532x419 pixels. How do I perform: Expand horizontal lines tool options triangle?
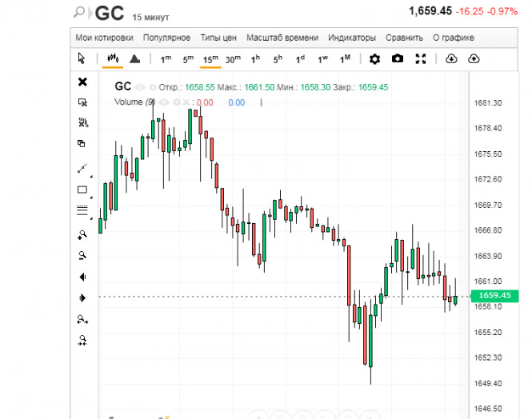(91, 218)
